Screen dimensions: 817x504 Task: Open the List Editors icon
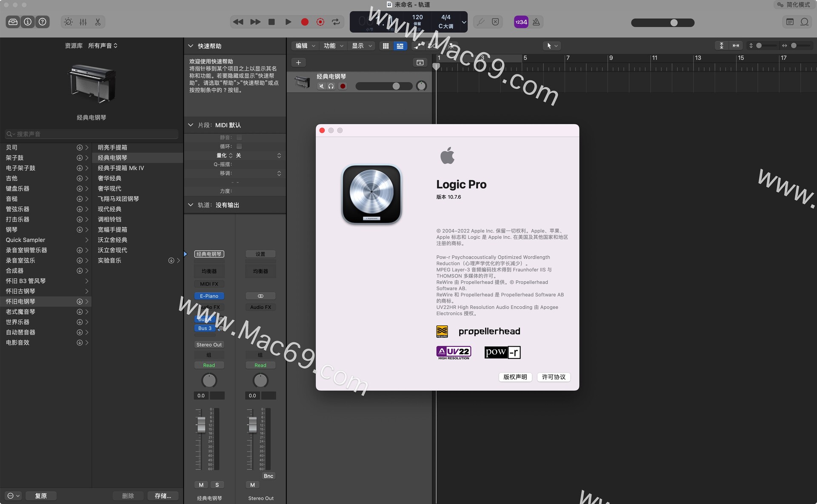point(790,22)
